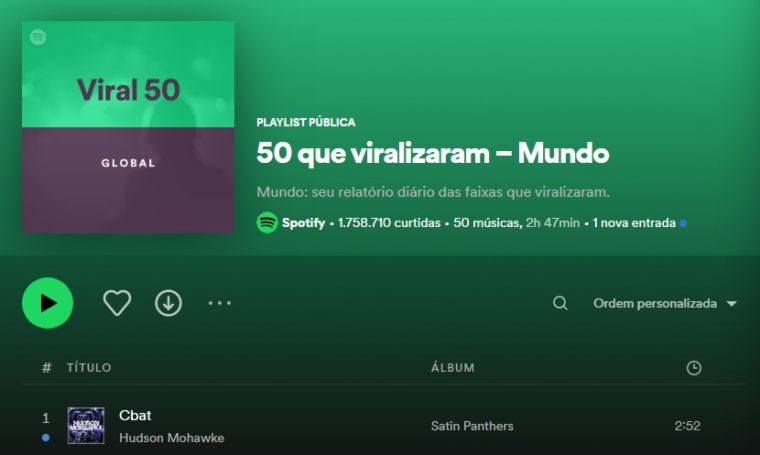Click the Viral 50 Global cover art

point(128,127)
